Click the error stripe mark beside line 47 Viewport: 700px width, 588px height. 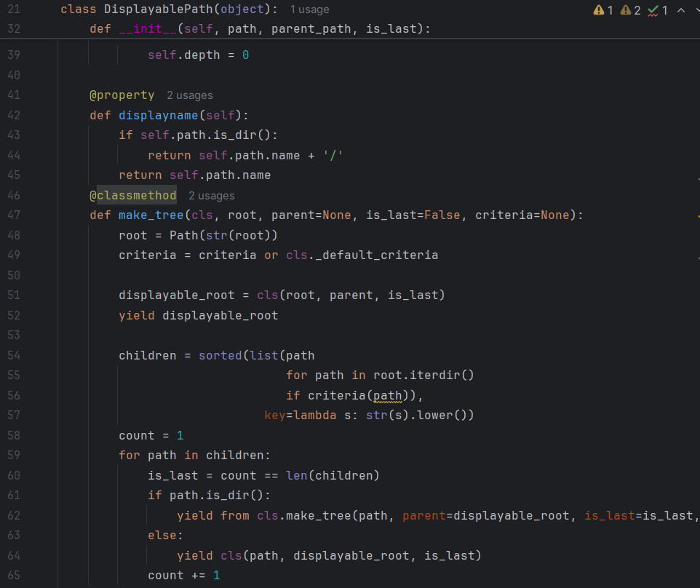(697, 215)
